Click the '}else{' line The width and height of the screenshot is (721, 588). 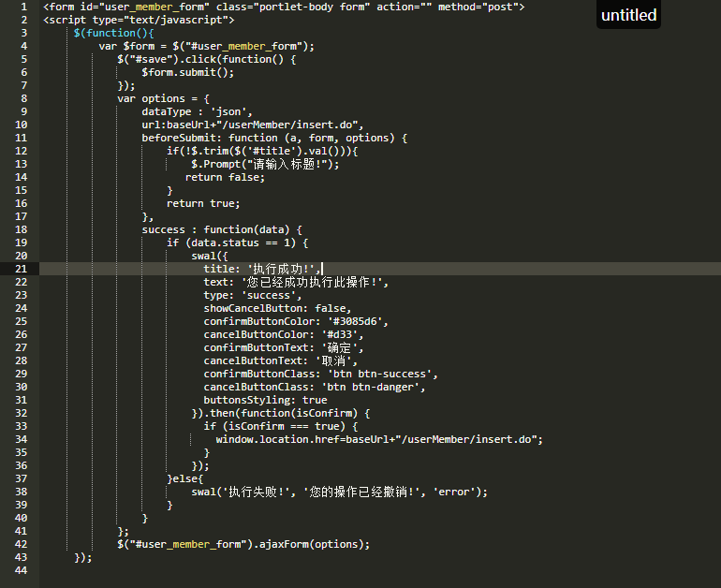184,478
